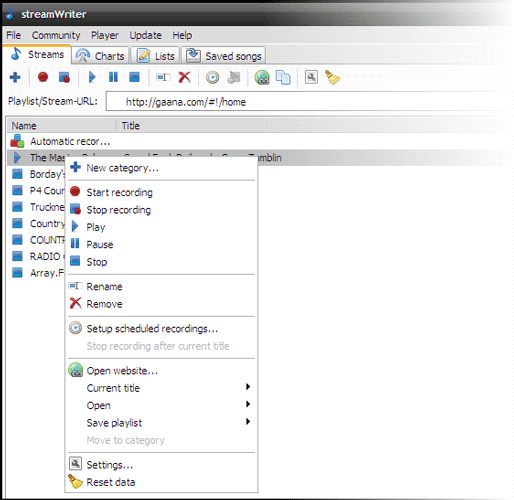
Task: Click the Pause toolbar icon
Action: 113,77
